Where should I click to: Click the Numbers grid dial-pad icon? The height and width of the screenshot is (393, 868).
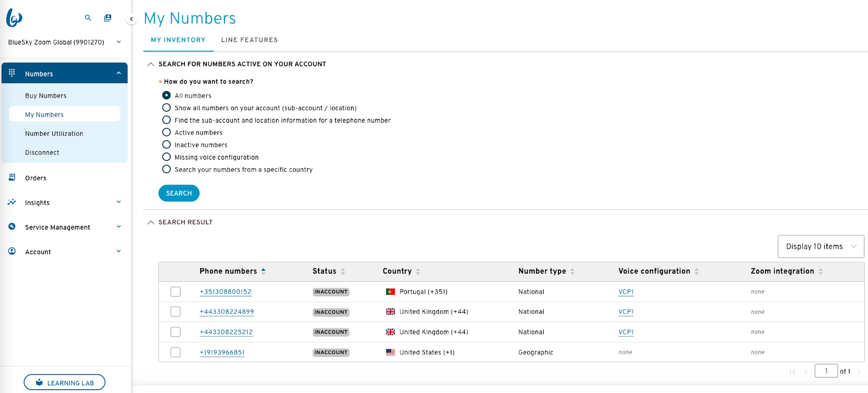[12, 73]
